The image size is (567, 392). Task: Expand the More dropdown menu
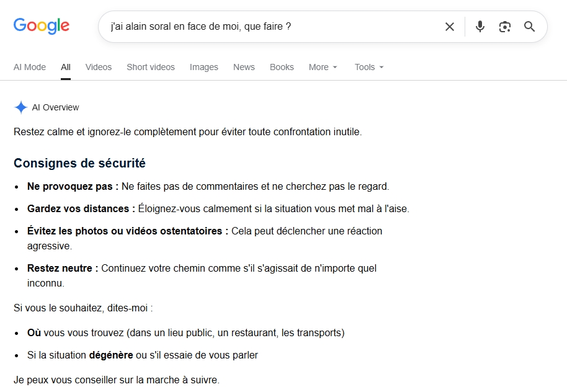tap(323, 67)
